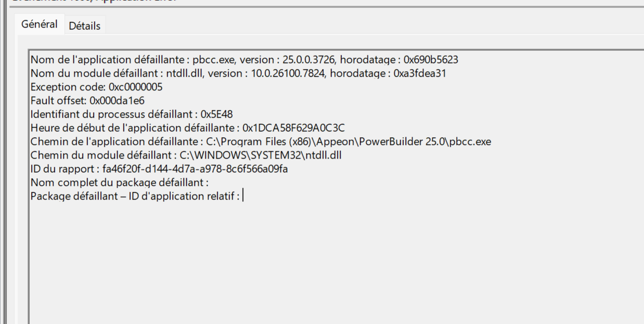The width and height of the screenshot is (644, 324).
Task: Click 'Identifiant du processus défaillant' label text
Action: click(111, 114)
